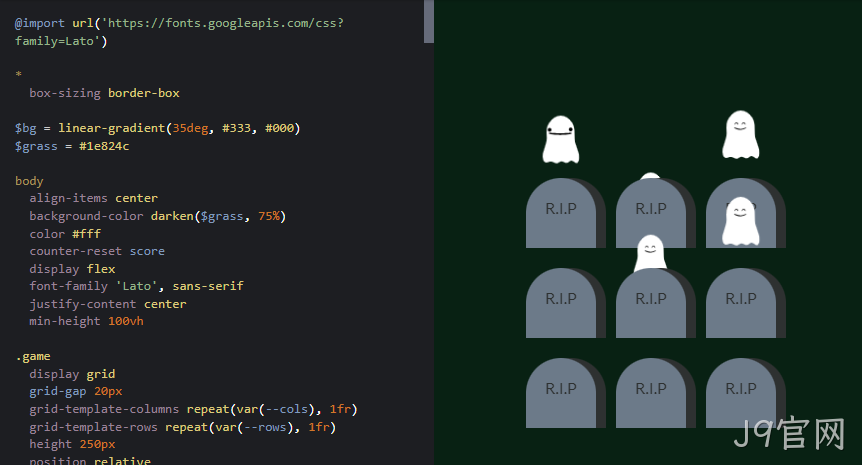862x465 pixels.
Task: Click the "color #fff" line
Action: (65, 234)
